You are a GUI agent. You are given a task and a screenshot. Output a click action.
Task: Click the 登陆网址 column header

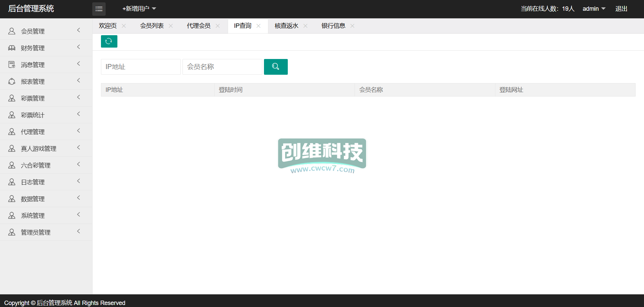click(565, 90)
